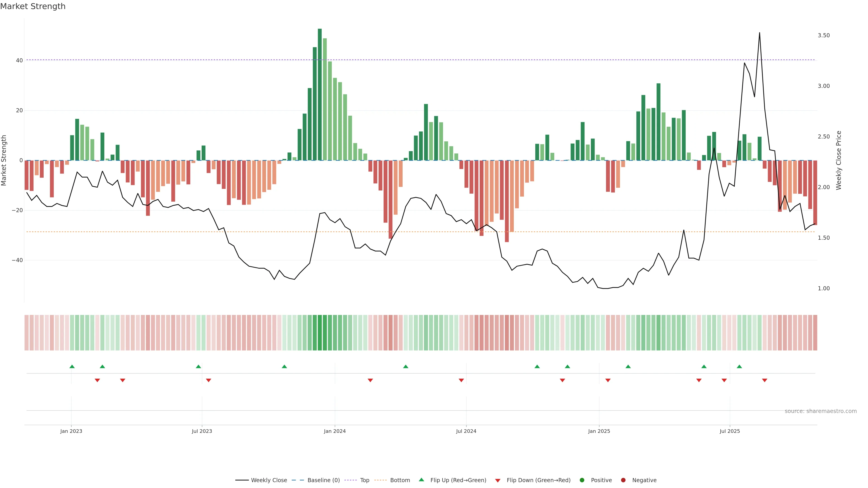Click the Jan 2024 x-axis label
868x488 pixels.
pyautogui.click(x=335, y=431)
